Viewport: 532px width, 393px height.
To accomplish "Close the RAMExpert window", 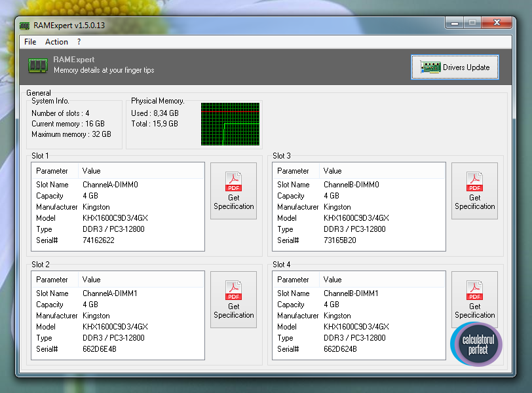I will coord(497,23).
